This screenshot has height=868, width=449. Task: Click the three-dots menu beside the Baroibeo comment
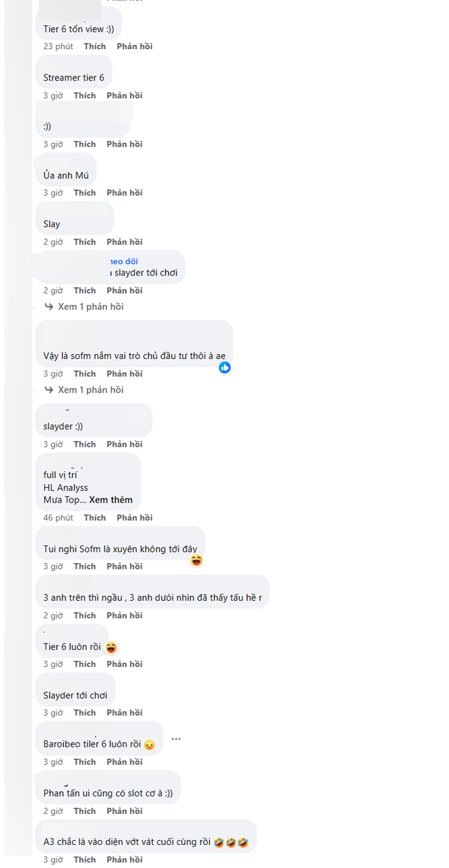coord(176,739)
